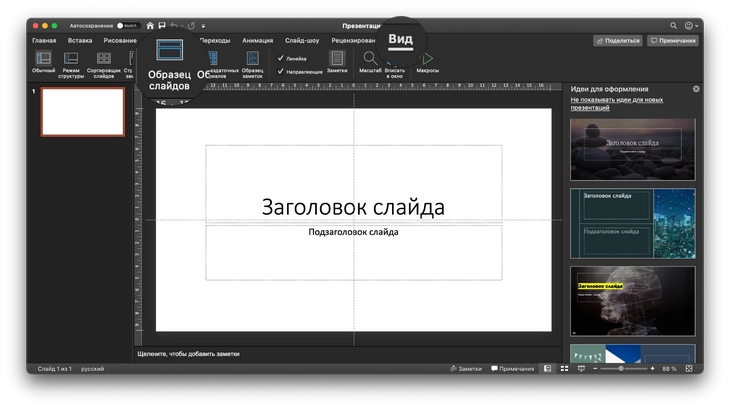Open the Animations (Анимация) tab
730x409 pixels.
coord(257,40)
